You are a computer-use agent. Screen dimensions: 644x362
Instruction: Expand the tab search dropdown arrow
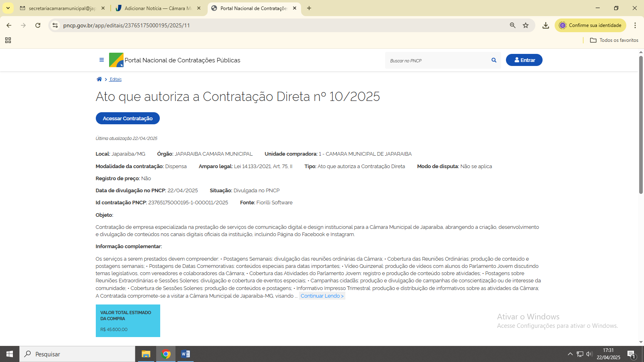click(x=8, y=8)
